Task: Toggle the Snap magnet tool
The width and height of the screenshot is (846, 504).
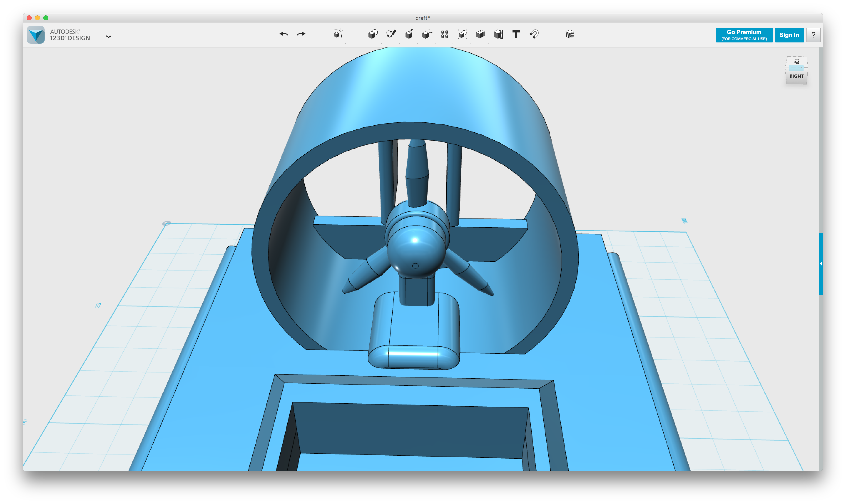Action: [534, 34]
